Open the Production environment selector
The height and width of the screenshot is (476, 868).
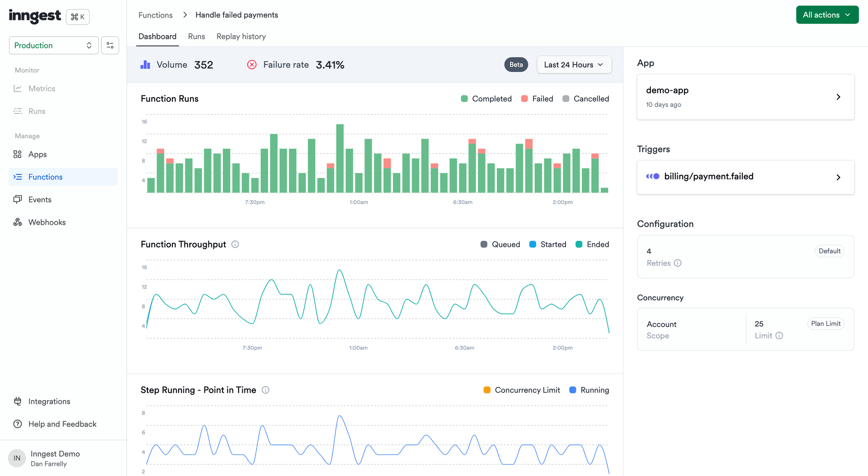pos(53,45)
